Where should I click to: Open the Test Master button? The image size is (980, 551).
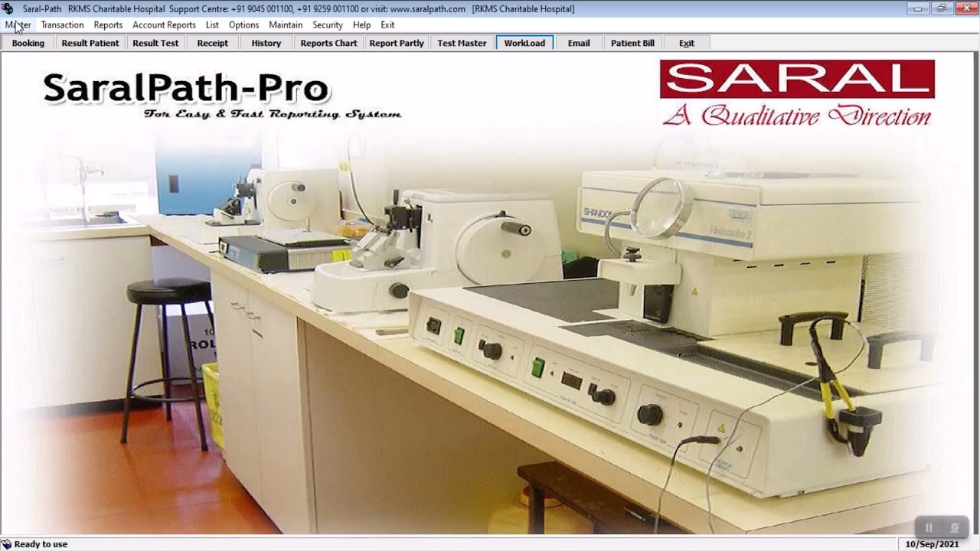coord(462,43)
